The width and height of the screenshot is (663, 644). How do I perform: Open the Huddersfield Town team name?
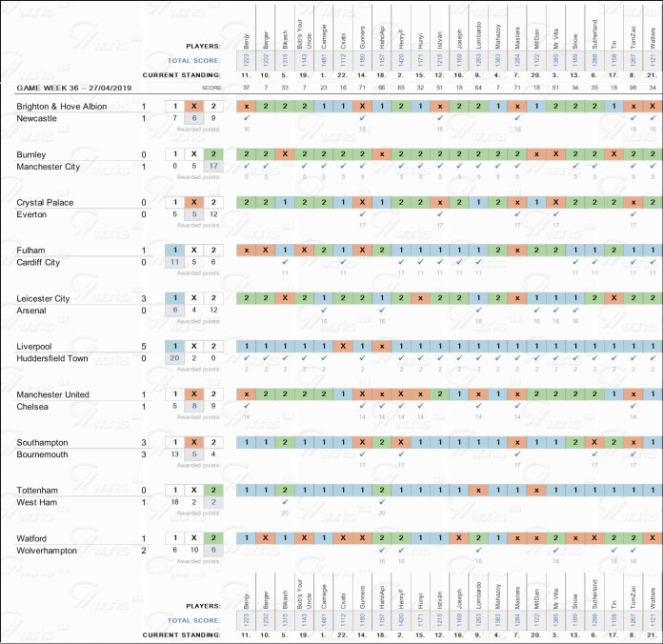(x=56, y=358)
